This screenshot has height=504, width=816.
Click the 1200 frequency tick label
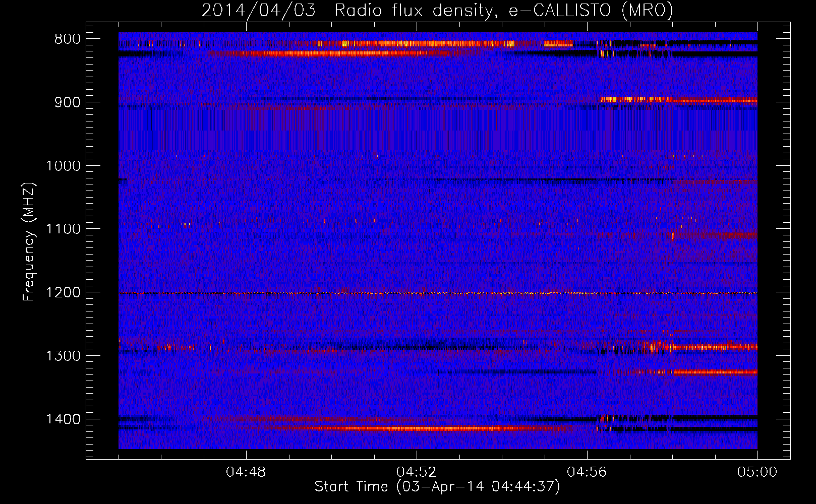(x=63, y=292)
